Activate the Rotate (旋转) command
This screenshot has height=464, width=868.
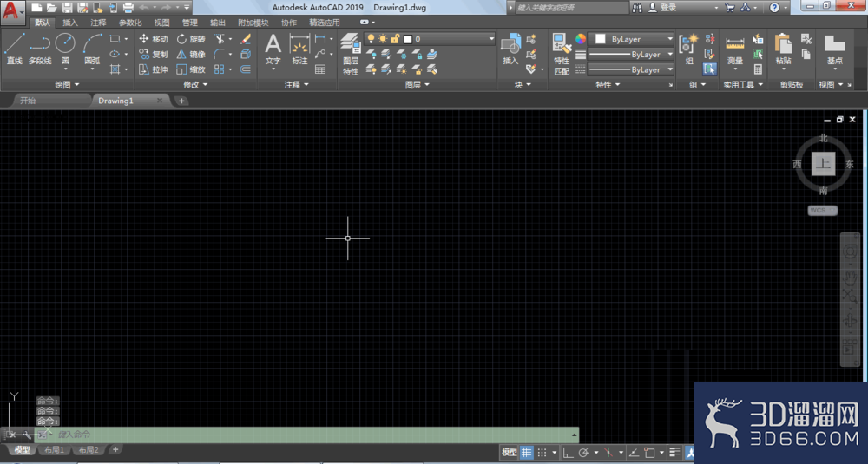click(x=191, y=39)
